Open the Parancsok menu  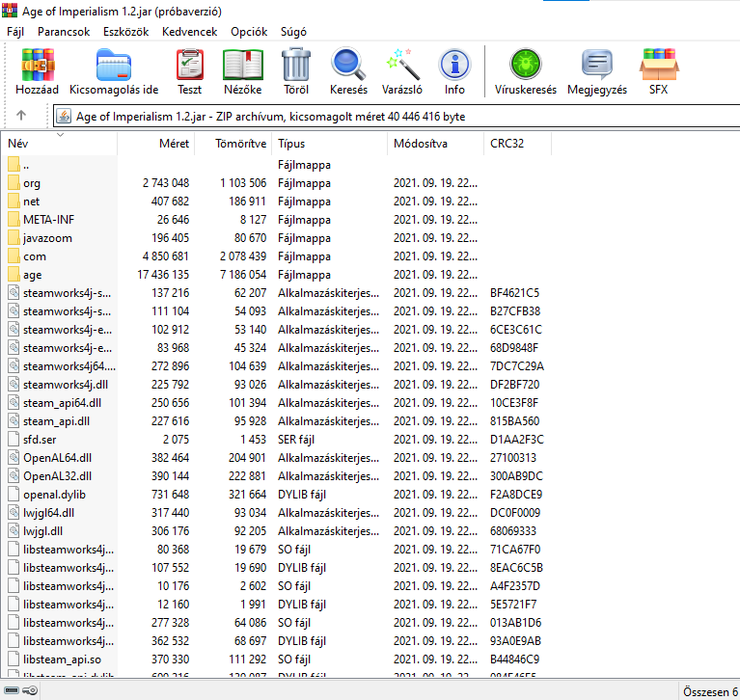(x=64, y=32)
